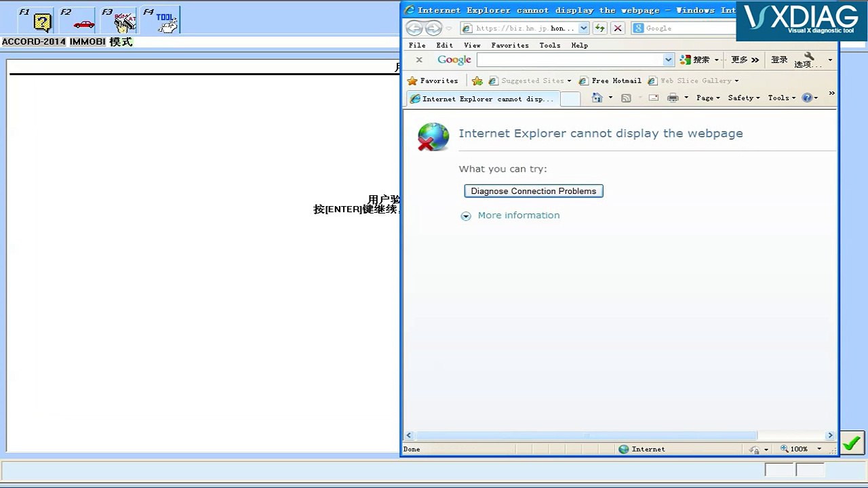This screenshot has width=868, height=488.
Task: Go back with Internet Explorer's Back arrow
Action: pos(414,28)
